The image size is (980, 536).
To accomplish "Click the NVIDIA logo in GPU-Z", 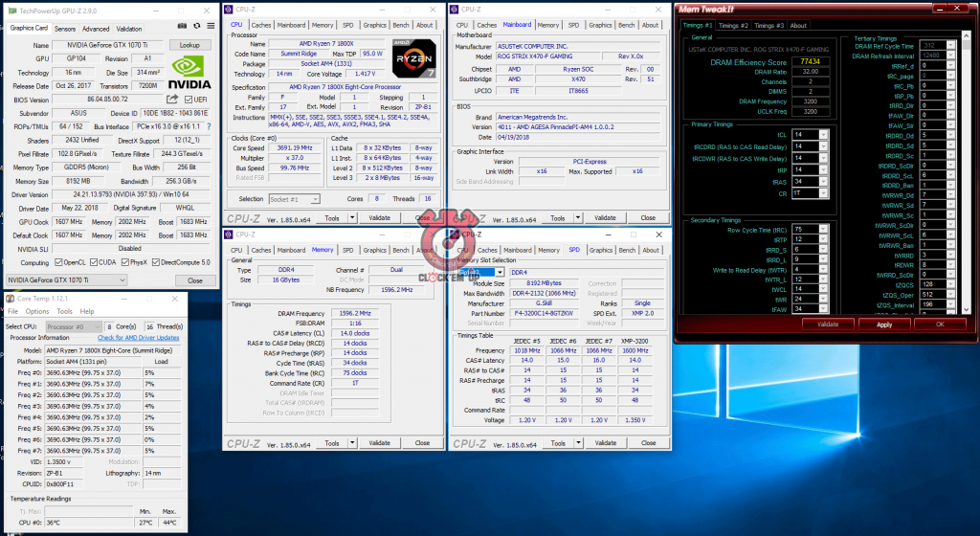I will click(189, 73).
